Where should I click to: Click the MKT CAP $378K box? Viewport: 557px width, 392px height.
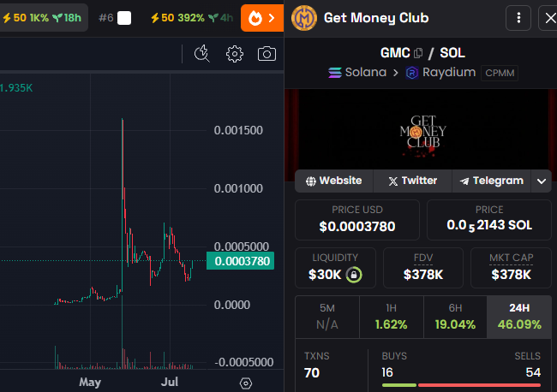click(512, 268)
